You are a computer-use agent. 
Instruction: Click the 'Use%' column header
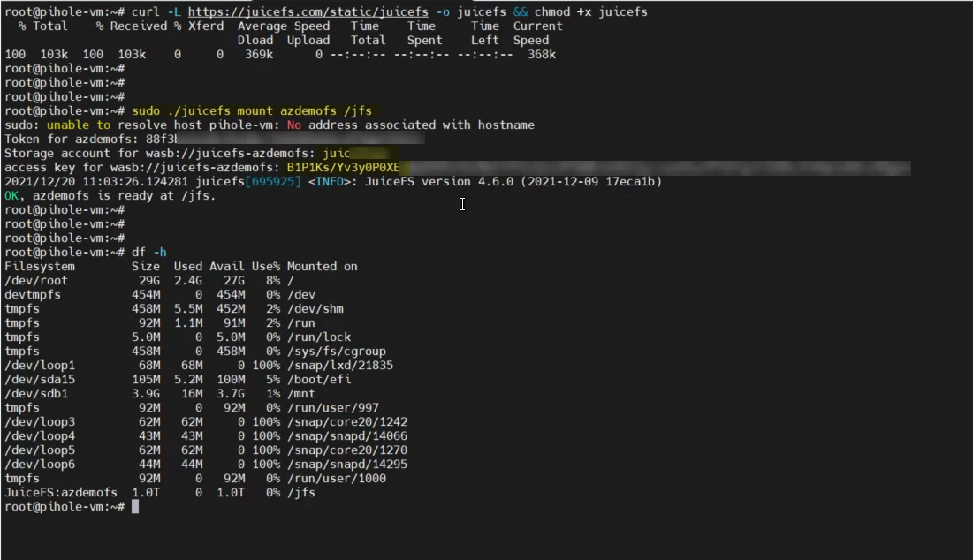pos(266,267)
